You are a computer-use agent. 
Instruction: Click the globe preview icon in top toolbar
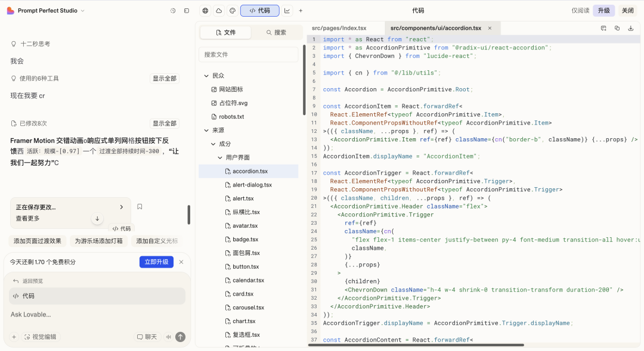coord(206,11)
